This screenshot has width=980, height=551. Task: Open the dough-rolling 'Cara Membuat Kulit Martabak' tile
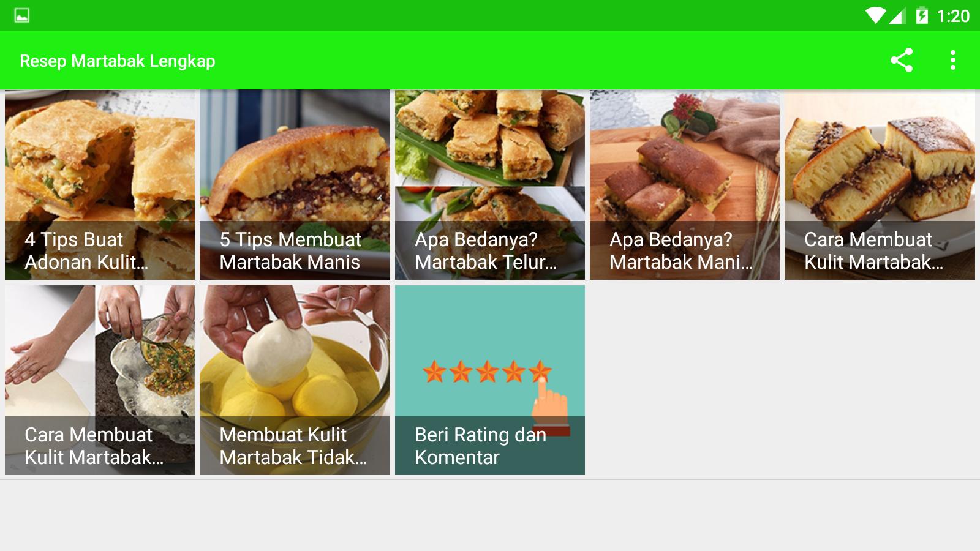pos(100,380)
